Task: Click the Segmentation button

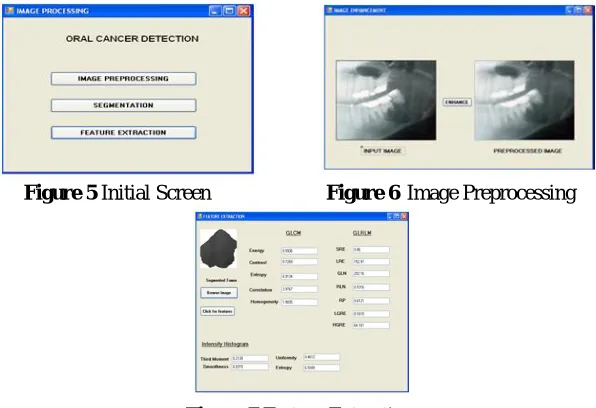Action: click(x=124, y=105)
